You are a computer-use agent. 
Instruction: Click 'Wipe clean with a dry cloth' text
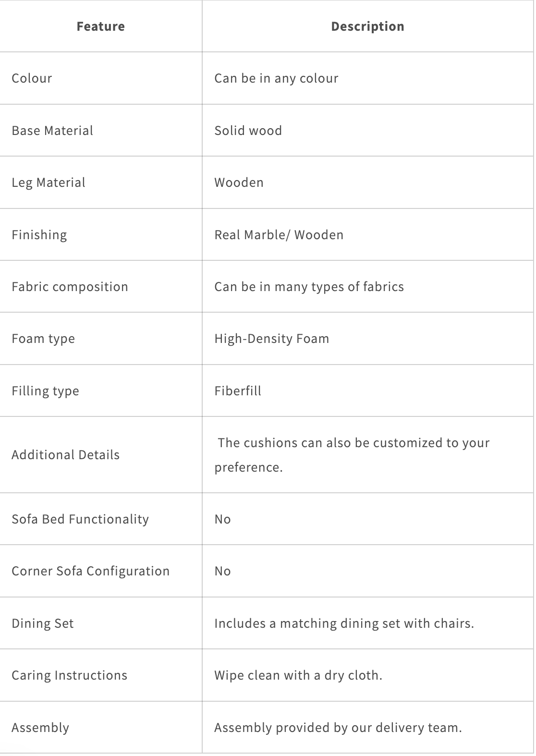pyautogui.click(x=298, y=675)
